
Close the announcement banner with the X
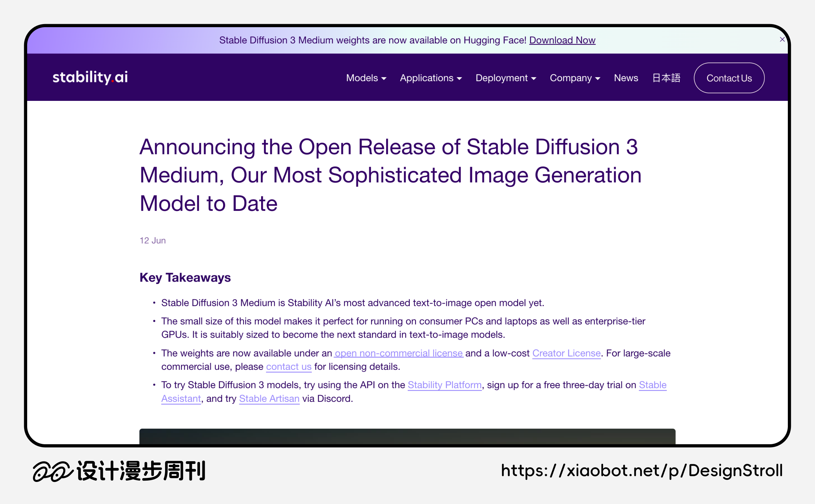click(x=782, y=40)
